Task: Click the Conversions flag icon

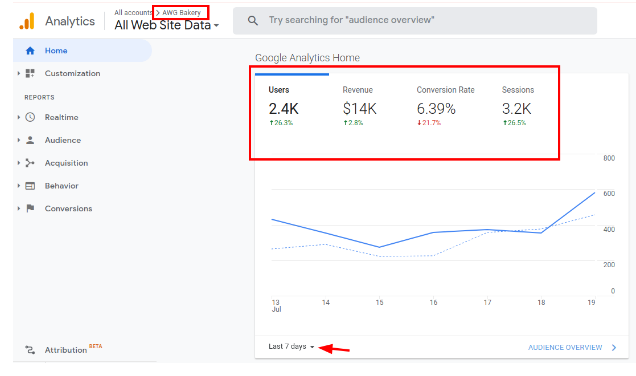Action: pyautogui.click(x=30, y=208)
